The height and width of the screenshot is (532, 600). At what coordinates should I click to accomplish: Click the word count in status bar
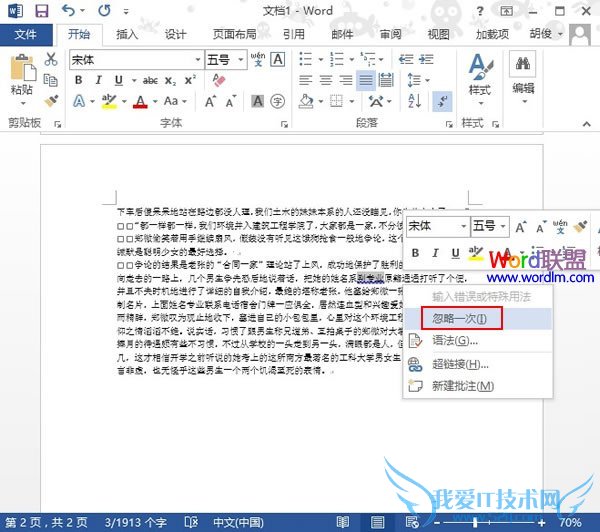click(135, 522)
